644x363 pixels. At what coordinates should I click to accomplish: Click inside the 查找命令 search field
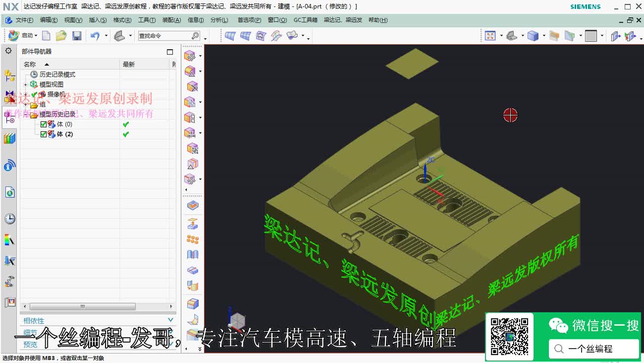coord(164,36)
